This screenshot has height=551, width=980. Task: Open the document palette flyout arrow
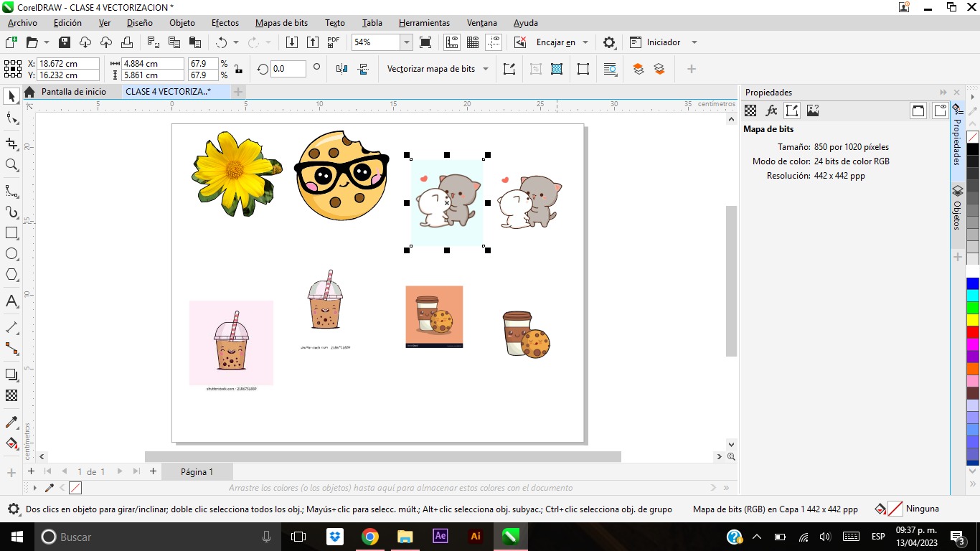35,488
